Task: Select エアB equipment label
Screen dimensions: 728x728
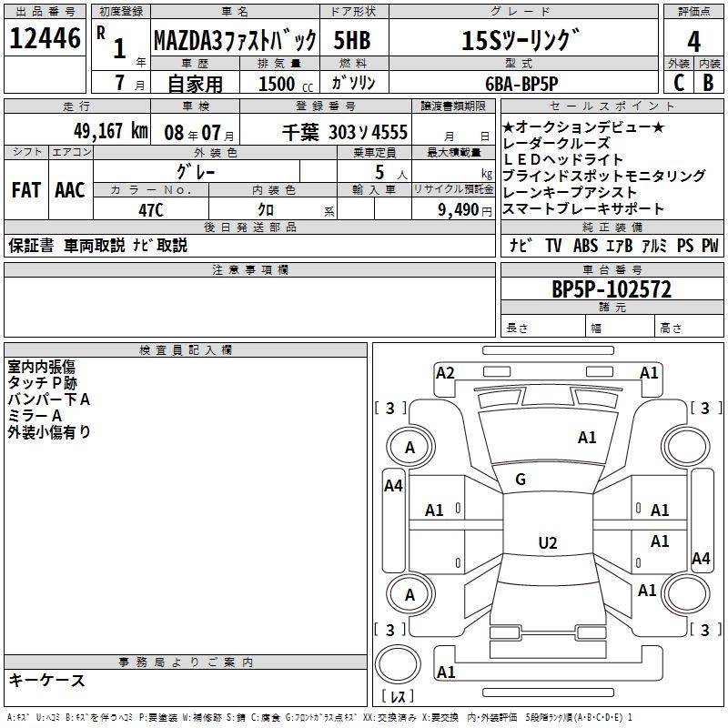Action: [620, 245]
